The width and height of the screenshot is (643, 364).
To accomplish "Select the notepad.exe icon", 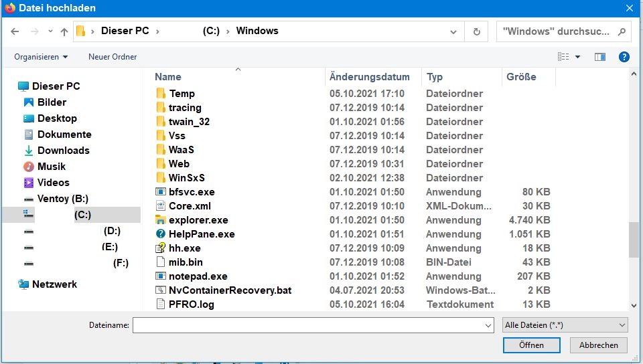I will (161, 276).
